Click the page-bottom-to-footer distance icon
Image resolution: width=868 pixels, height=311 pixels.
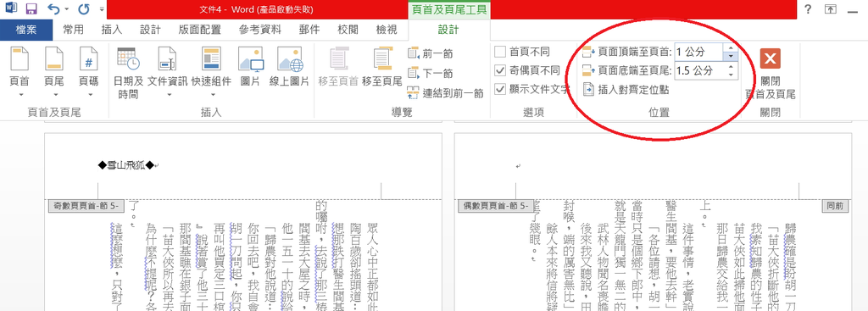point(589,71)
